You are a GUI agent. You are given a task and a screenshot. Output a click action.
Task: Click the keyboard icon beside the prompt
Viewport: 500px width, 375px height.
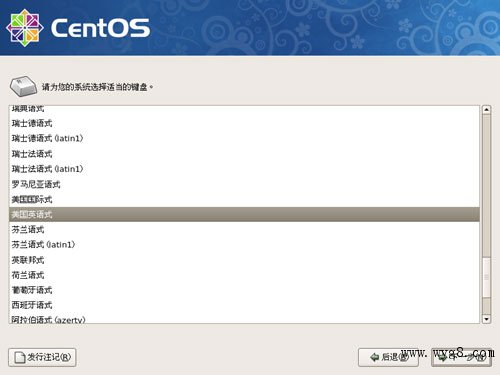pyautogui.click(x=23, y=87)
